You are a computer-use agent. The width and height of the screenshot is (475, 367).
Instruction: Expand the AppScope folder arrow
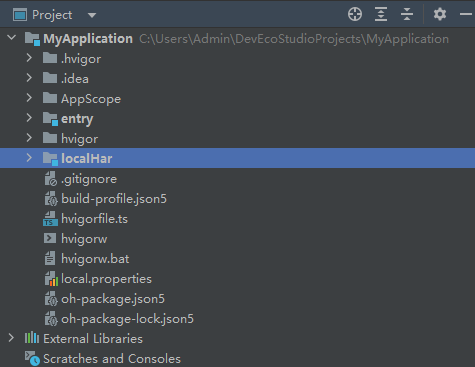pyautogui.click(x=29, y=98)
